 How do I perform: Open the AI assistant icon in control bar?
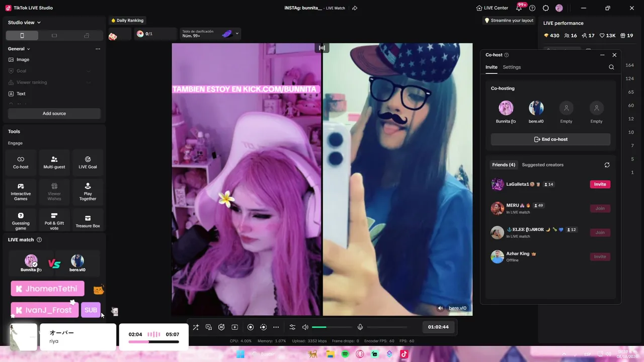221,327
